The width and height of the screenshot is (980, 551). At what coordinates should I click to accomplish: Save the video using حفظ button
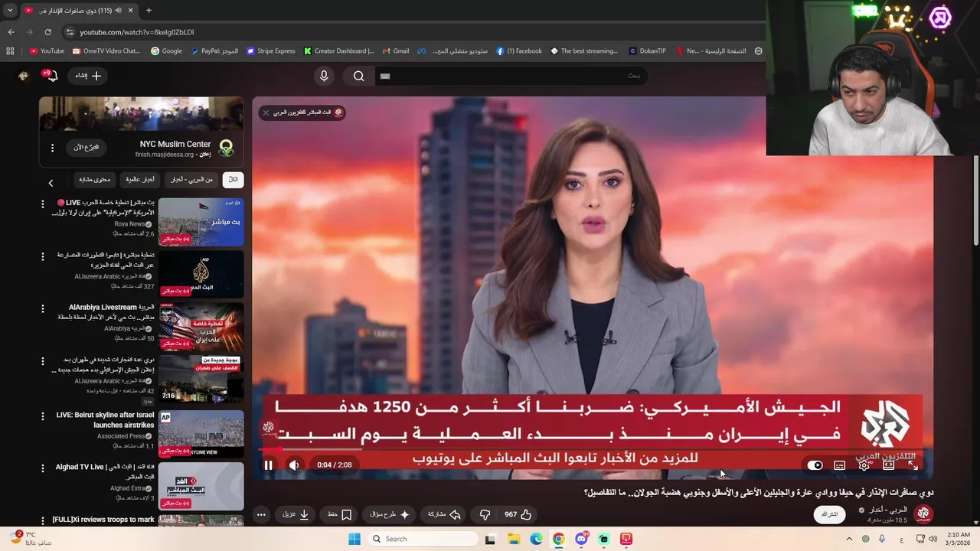click(x=340, y=514)
